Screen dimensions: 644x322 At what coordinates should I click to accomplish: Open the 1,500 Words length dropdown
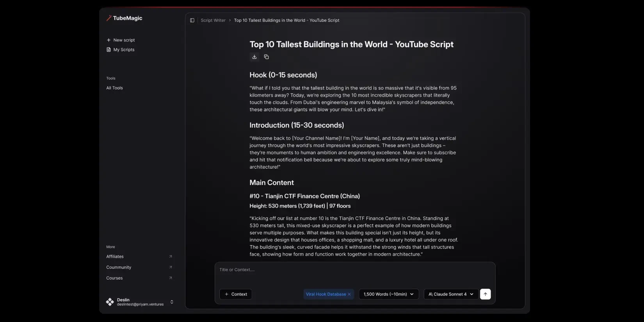point(389,294)
